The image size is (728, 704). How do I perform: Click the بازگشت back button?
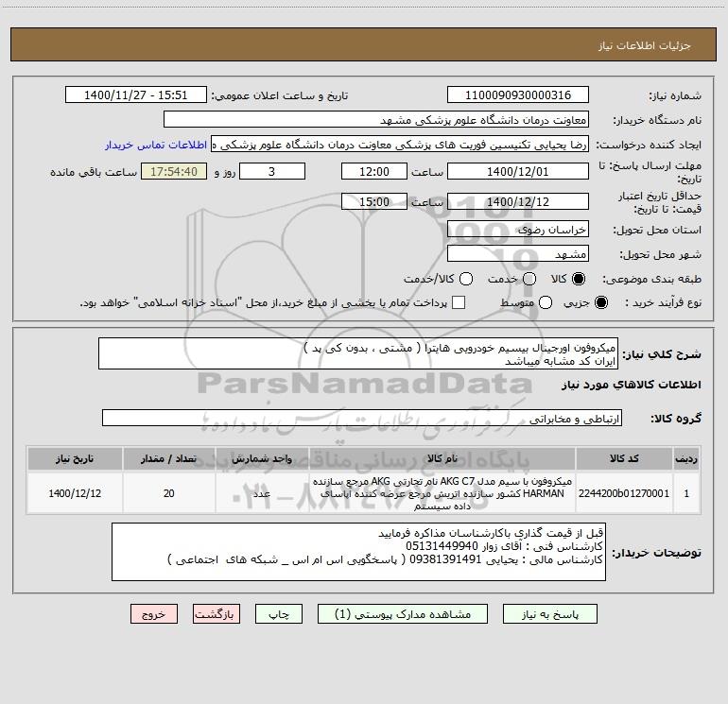(x=217, y=614)
